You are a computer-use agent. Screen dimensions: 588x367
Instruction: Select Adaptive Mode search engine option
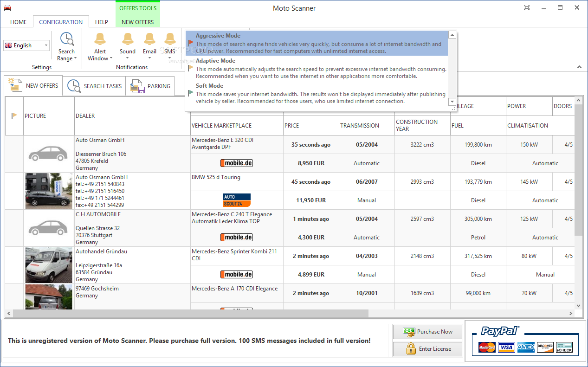tap(317, 68)
